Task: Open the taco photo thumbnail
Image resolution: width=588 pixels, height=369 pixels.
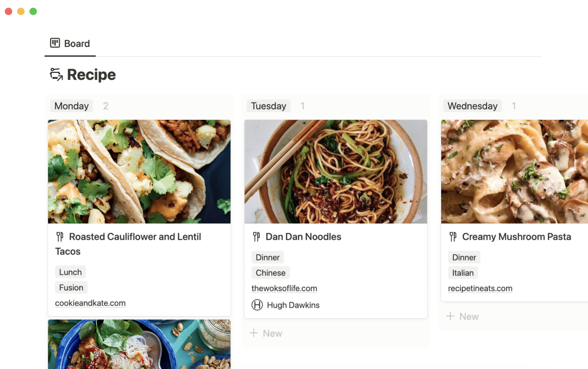Action: 139,172
